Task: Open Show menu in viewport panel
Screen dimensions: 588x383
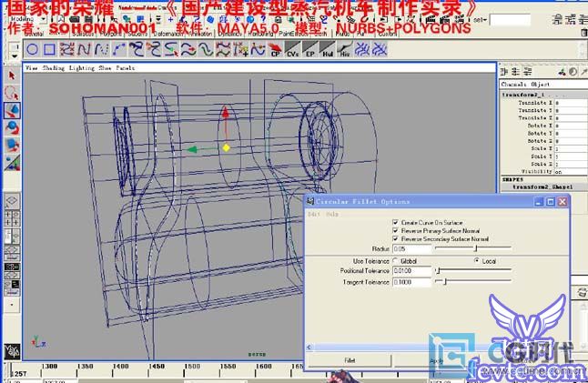Action: click(x=105, y=68)
